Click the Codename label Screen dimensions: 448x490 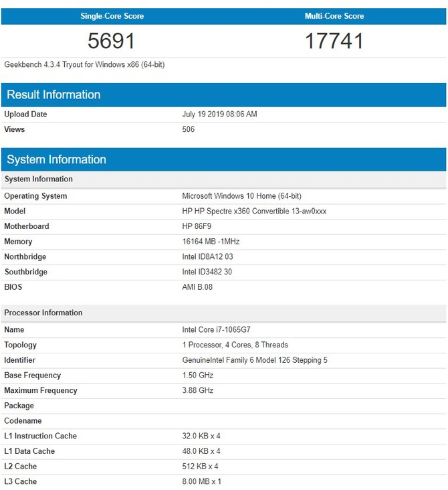click(23, 420)
